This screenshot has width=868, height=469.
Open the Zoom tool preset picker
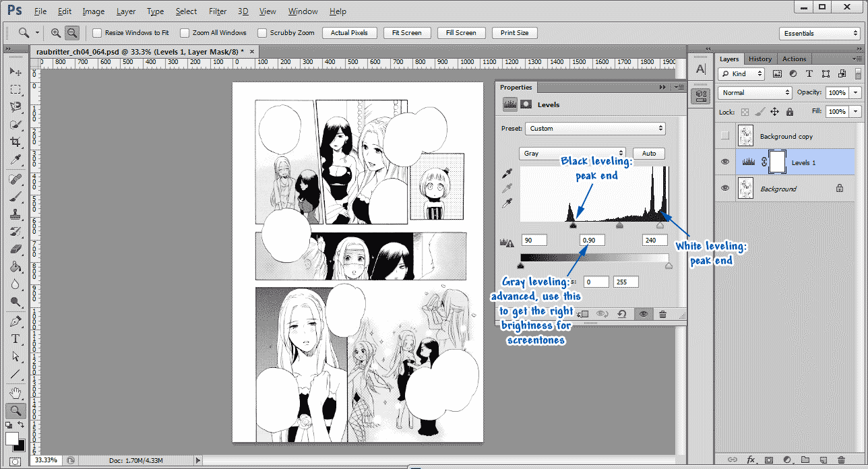[x=37, y=32]
